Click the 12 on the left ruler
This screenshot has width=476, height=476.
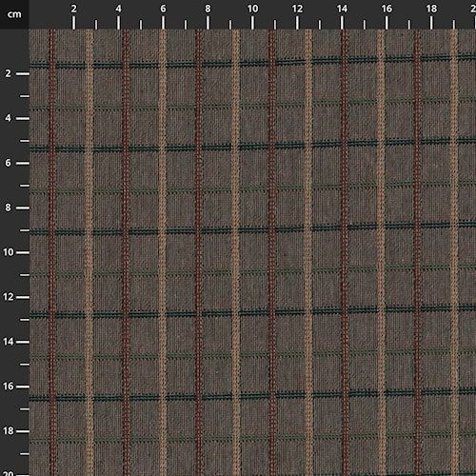[x=9, y=297]
